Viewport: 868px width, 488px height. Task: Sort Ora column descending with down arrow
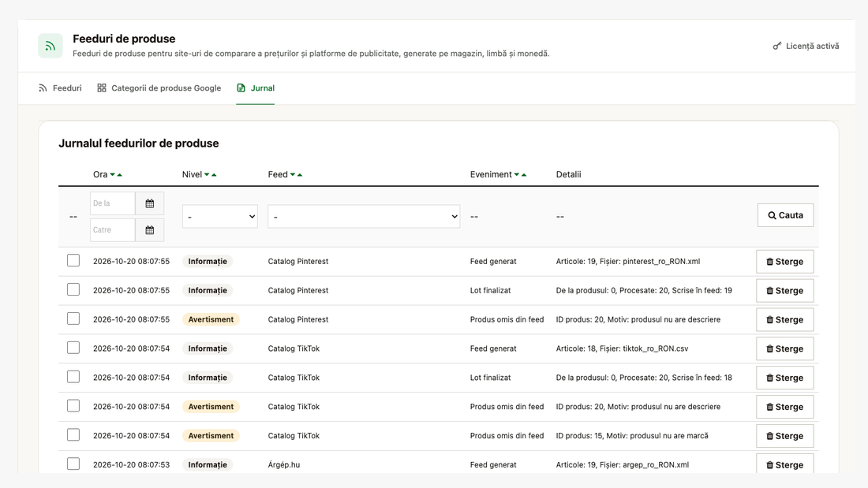coord(112,175)
